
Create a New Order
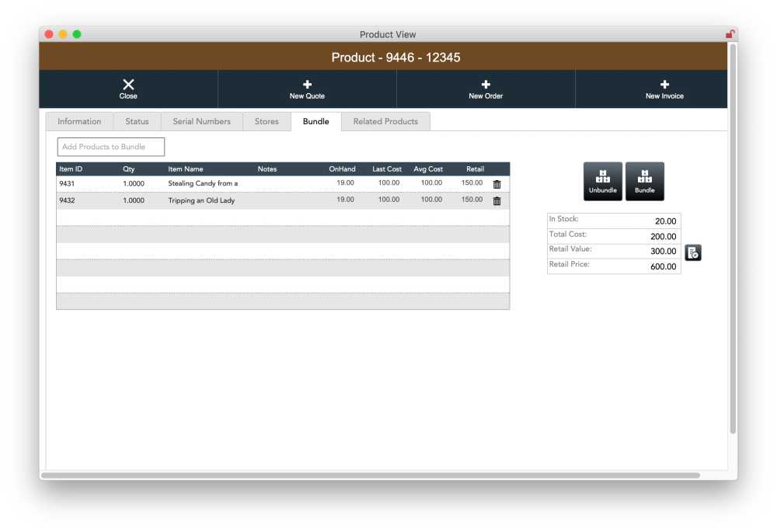tap(486, 89)
